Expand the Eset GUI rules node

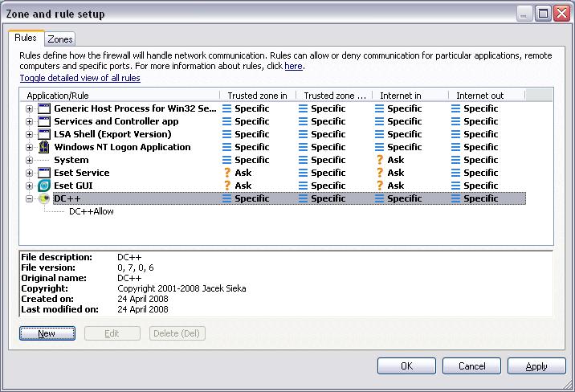pyautogui.click(x=29, y=186)
